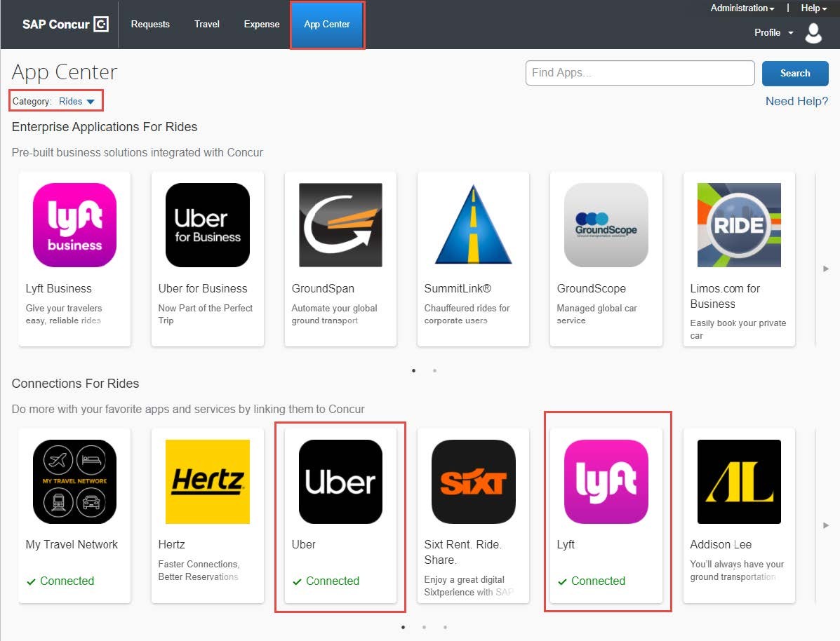Click 'Automate your global ground transport' description
This screenshot has height=641, width=840.
tap(334, 314)
